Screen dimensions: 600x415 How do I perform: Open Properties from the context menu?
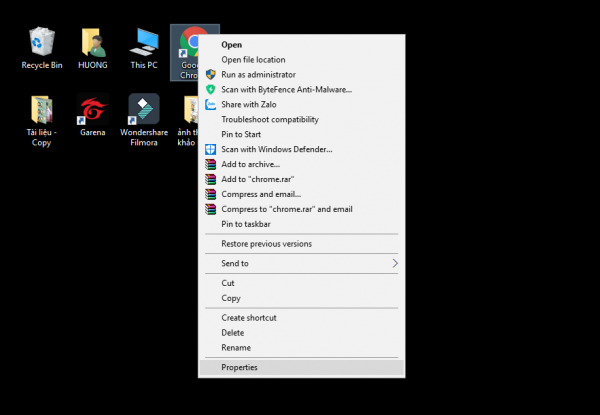(302, 367)
